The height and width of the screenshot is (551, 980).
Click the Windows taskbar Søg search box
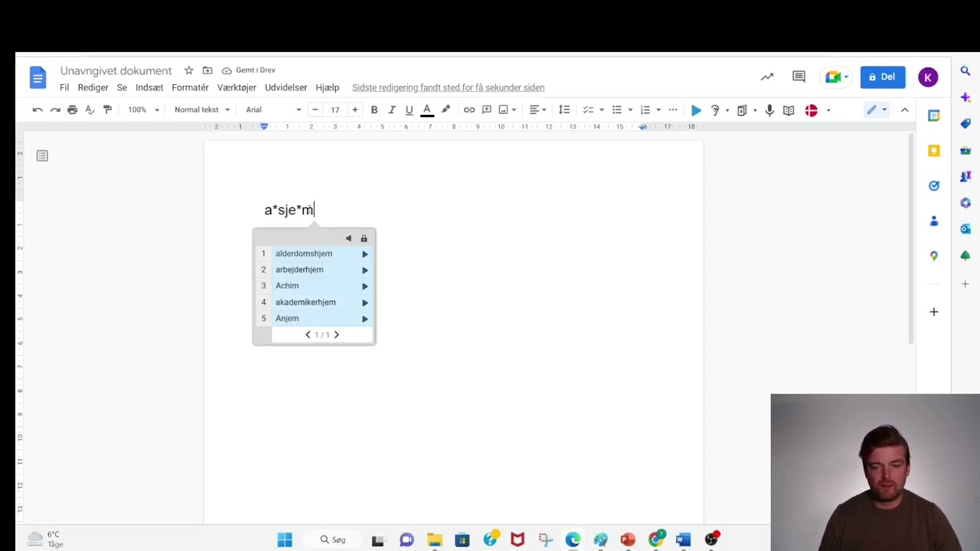(333, 540)
